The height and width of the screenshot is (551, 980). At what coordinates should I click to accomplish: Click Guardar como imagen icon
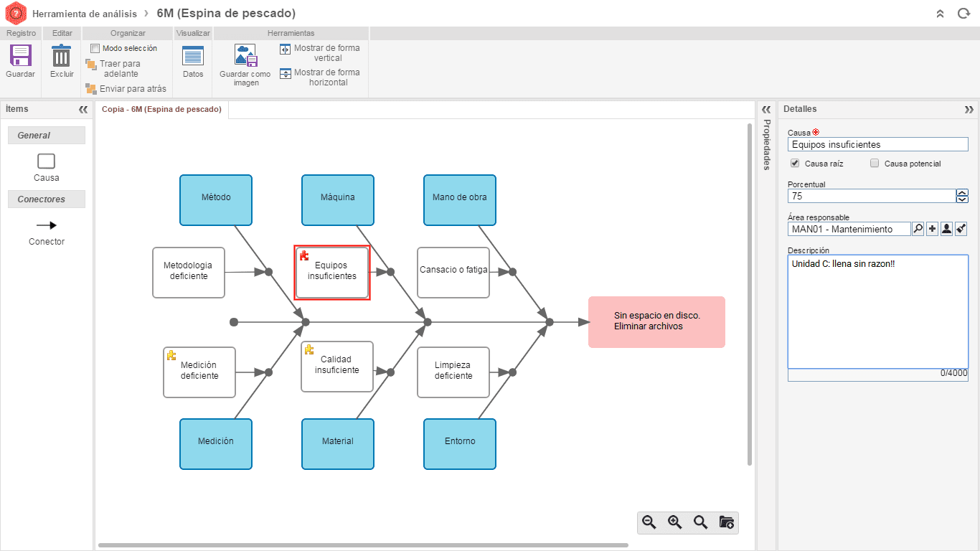tap(245, 56)
